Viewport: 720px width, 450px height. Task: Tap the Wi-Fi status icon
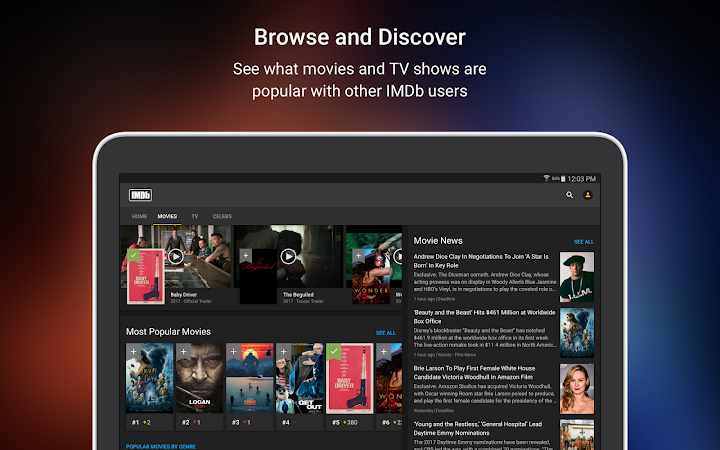pyautogui.click(x=546, y=178)
